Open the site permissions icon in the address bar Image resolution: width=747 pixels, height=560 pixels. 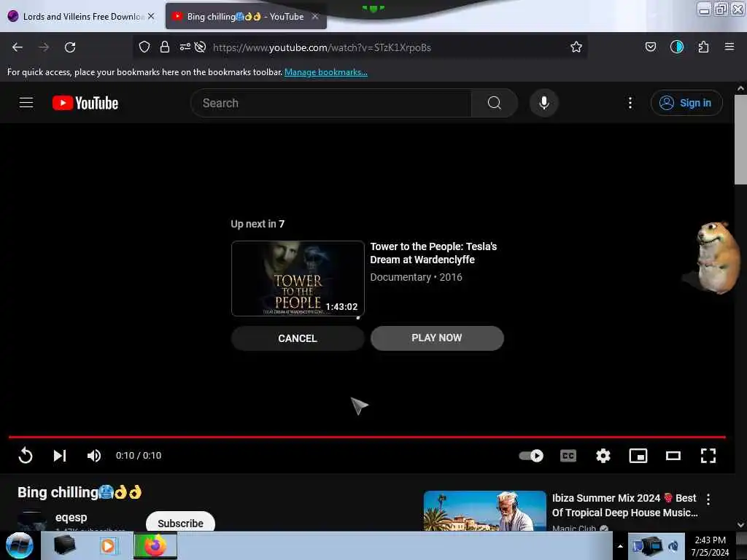185,47
